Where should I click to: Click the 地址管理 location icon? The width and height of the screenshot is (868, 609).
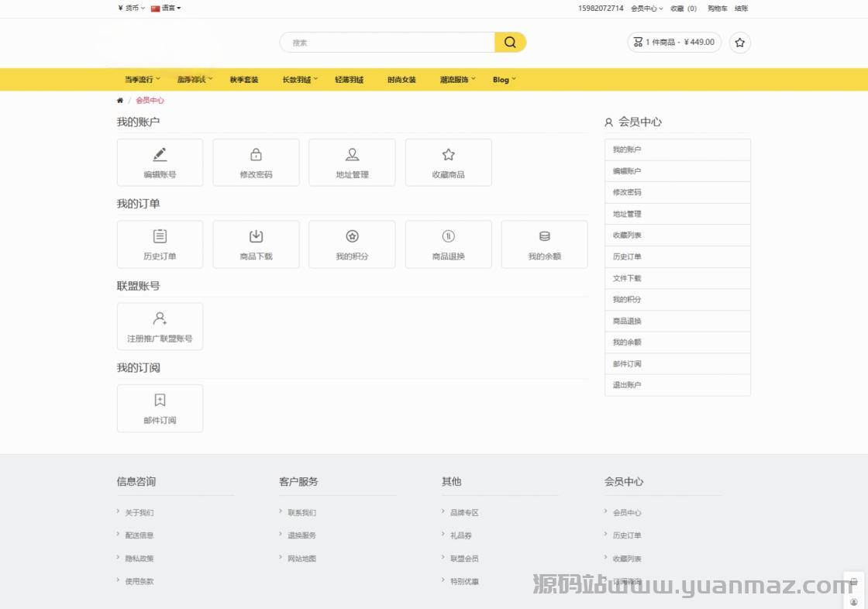352,155
